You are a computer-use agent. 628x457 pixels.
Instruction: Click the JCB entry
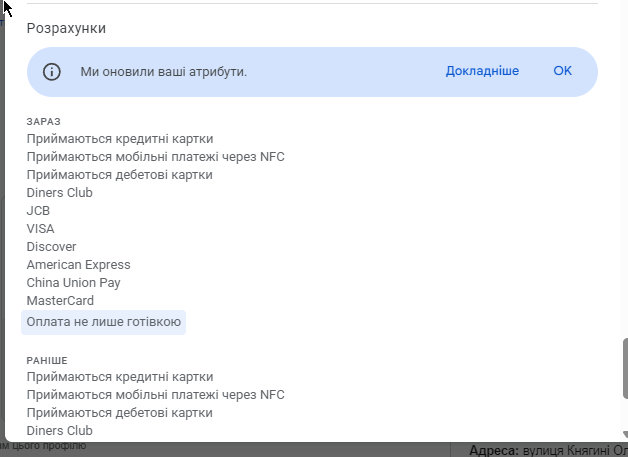38,211
